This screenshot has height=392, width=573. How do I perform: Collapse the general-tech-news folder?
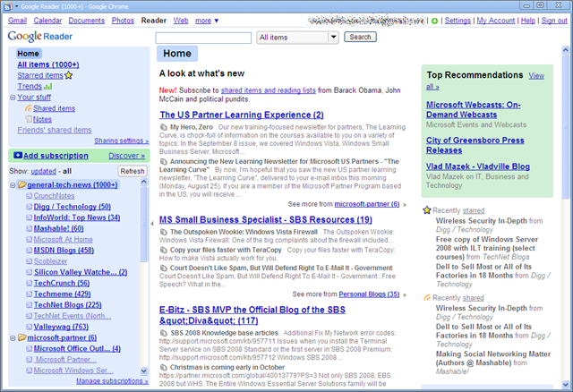(x=13, y=185)
